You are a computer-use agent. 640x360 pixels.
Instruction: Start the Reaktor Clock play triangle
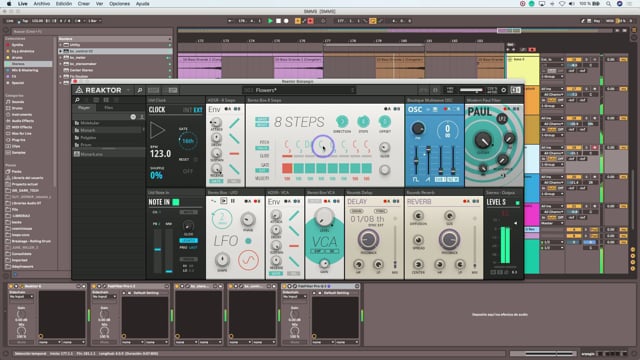(x=157, y=131)
